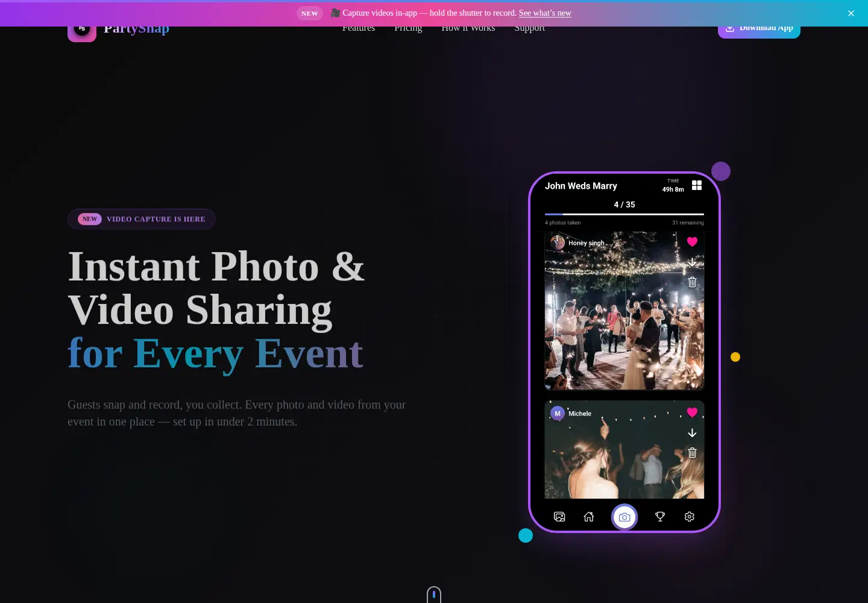Click "31 remaining" label
This screenshot has width=868, height=603.
(688, 223)
